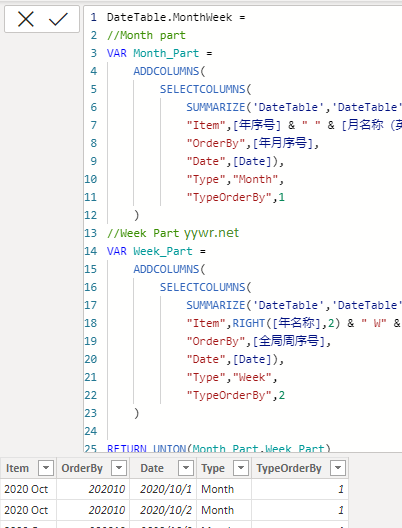This screenshot has width=402, height=528.
Task: Open the OrderBy column filter dropdown
Action: tap(119, 468)
